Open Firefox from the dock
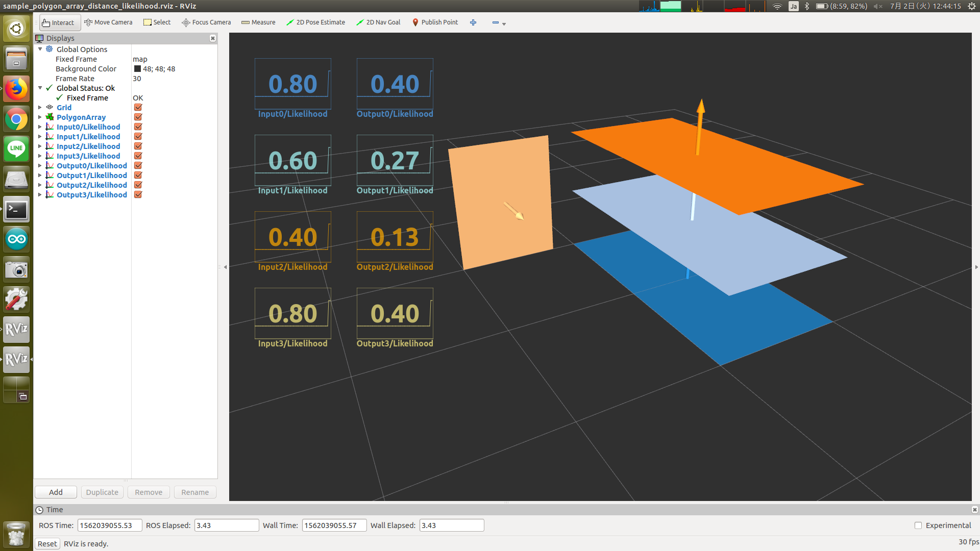Image resolution: width=980 pixels, height=551 pixels. (x=16, y=89)
